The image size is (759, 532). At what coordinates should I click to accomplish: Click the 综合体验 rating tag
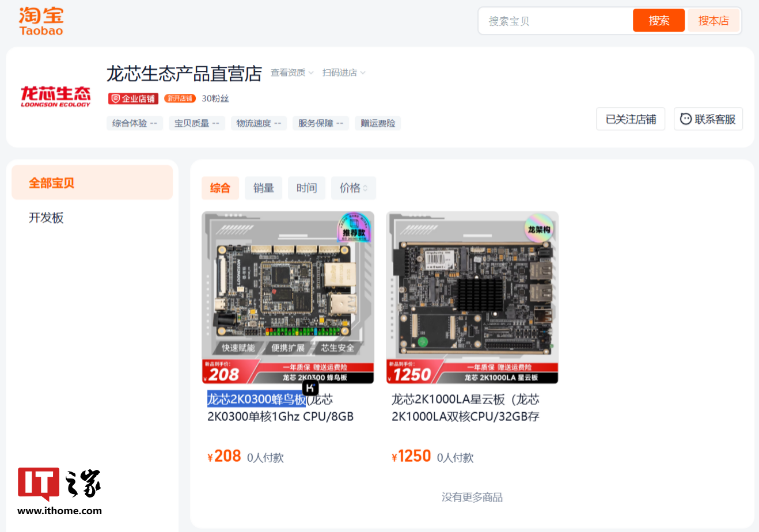coord(135,123)
